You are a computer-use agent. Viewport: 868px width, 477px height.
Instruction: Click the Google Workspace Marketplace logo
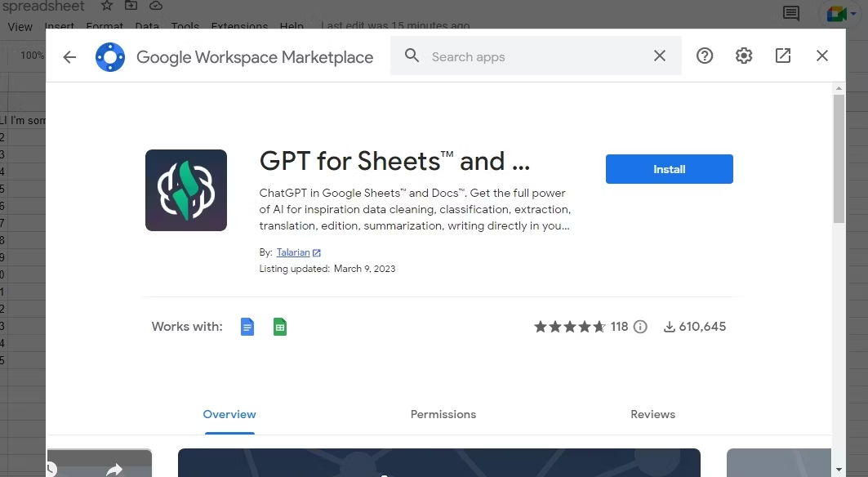110,57
